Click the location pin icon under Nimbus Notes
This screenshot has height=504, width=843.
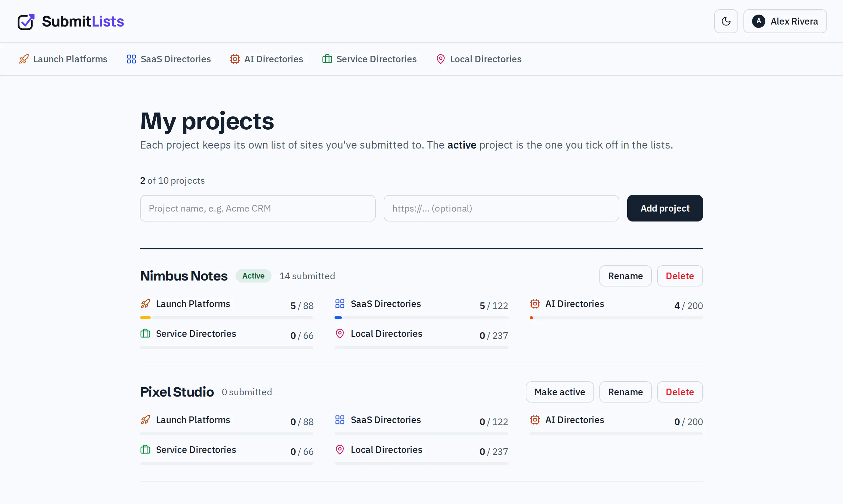click(340, 334)
